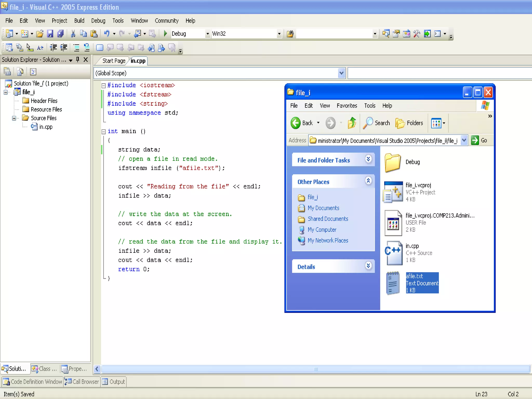Click the Up folder icon in Explorer
This screenshot has height=399, width=532.
pos(352,123)
